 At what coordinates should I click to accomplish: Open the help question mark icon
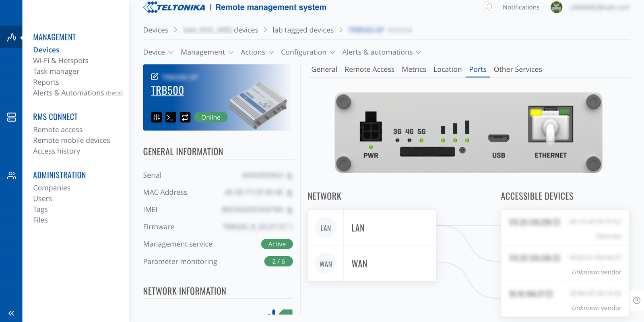(x=637, y=300)
